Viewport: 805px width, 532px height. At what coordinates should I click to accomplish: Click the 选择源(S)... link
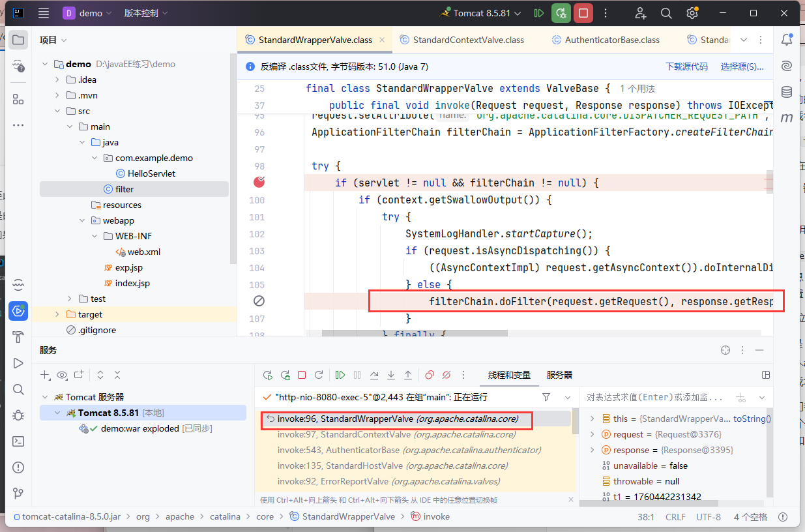(x=742, y=66)
